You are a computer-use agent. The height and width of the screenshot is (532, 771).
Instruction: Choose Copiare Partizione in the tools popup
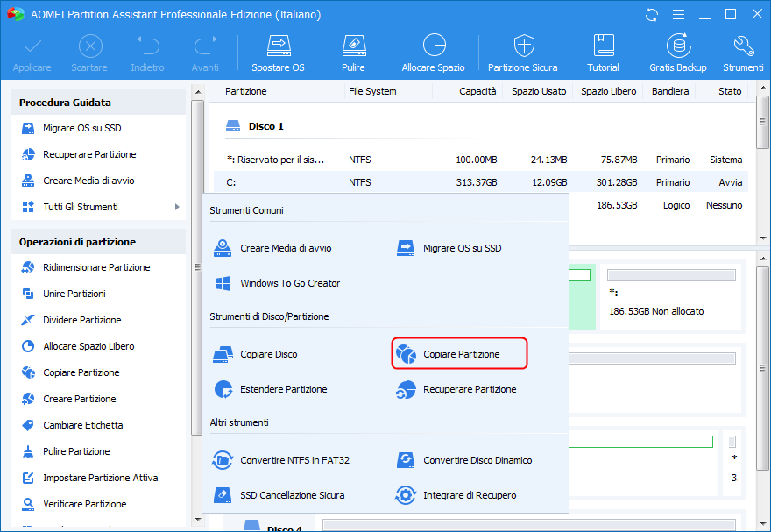459,354
